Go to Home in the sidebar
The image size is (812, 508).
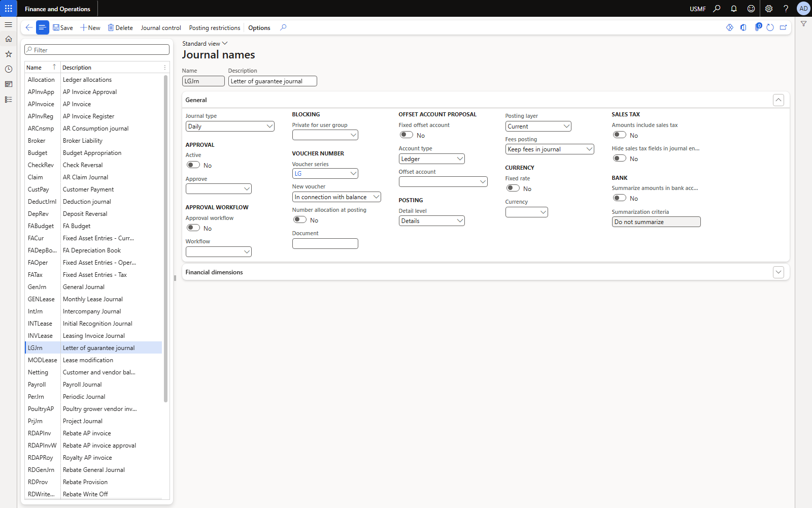[9, 39]
